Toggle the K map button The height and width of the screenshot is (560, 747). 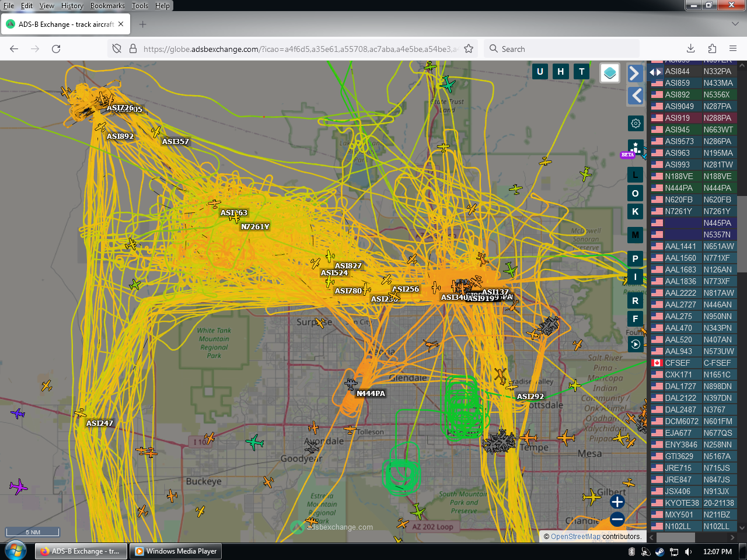coord(636,212)
